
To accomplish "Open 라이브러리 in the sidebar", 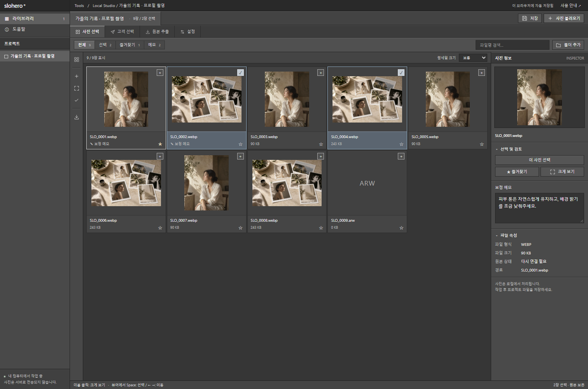I will pyautogui.click(x=35, y=19).
